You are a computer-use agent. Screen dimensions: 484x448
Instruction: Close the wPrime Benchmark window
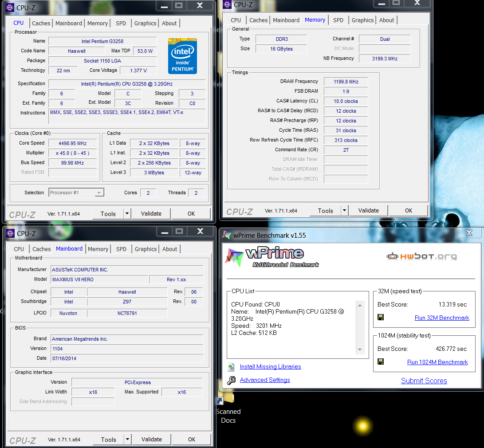pos(469,233)
